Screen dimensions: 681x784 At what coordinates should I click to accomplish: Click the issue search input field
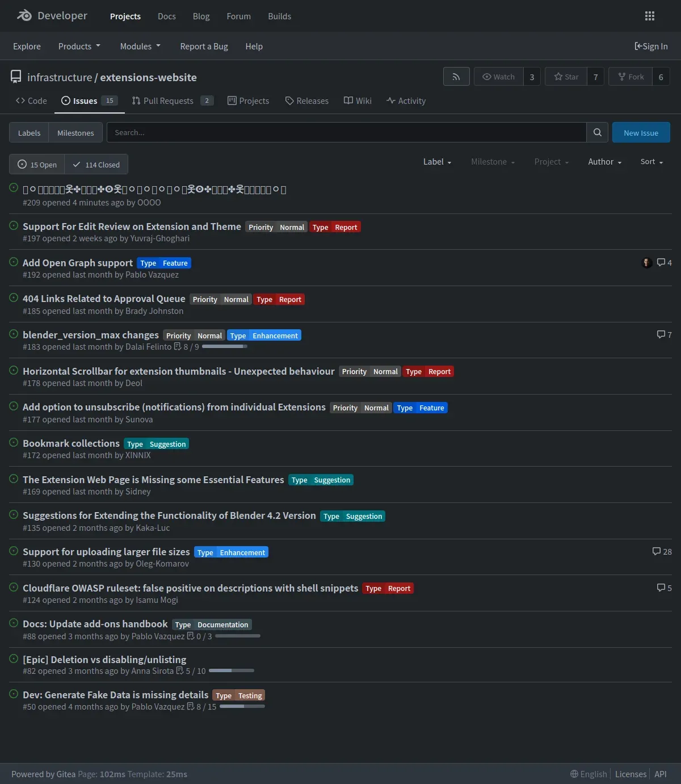[346, 132]
